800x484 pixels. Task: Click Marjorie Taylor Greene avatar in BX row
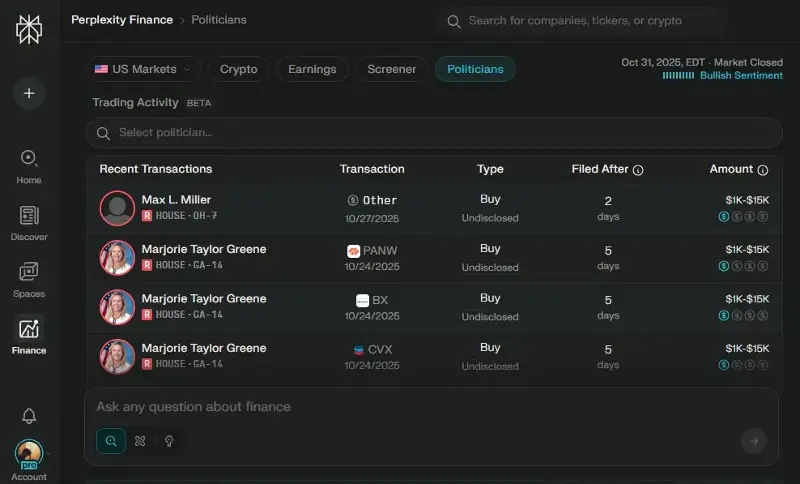pos(117,307)
